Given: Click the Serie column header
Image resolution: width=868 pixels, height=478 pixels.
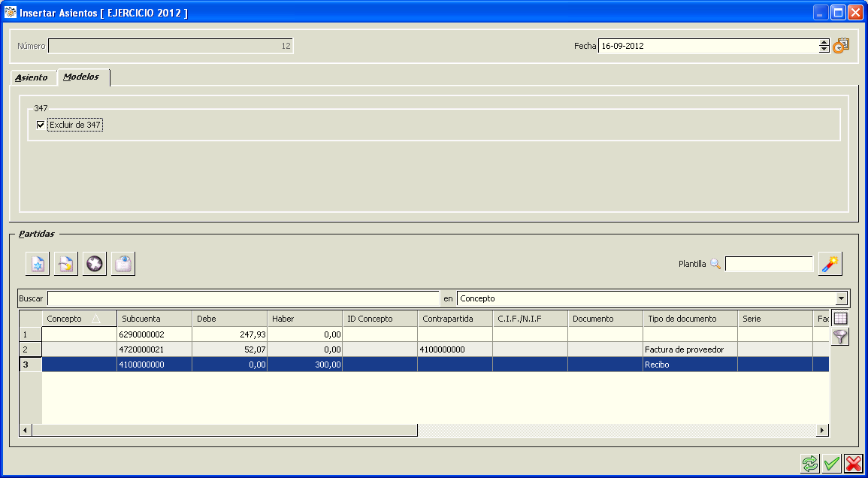Looking at the screenshot, I should point(775,319).
